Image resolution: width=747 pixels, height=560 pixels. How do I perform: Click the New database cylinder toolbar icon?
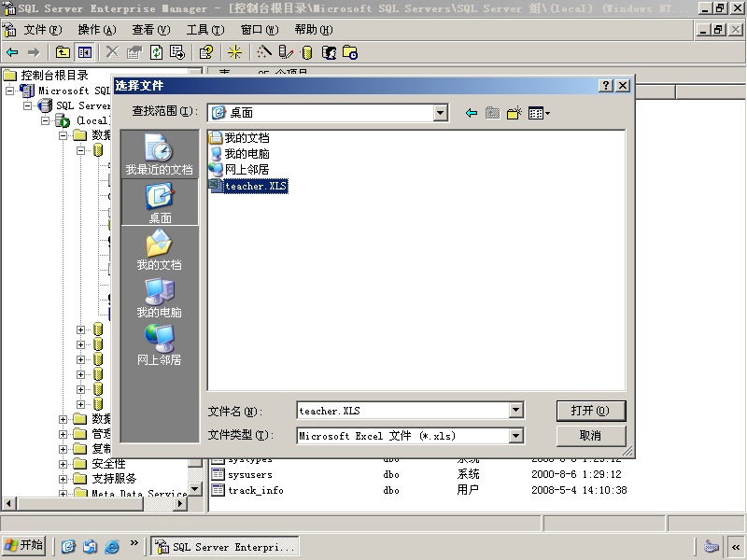pos(307,52)
